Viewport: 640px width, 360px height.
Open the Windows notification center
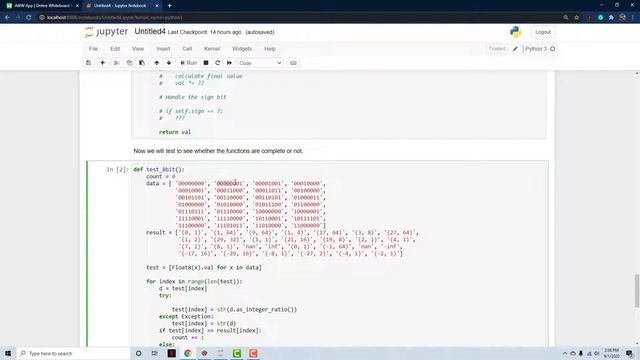(629, 353)
